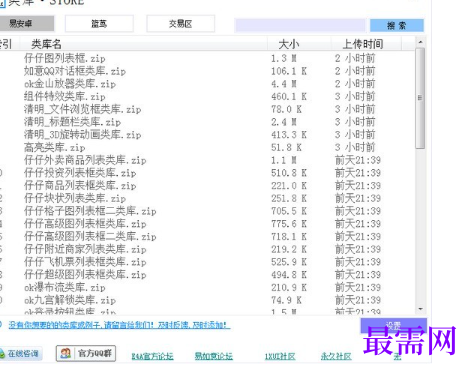Select the middle tab beside 易安卓
This screenshot has height=372, width=475.
click(99, 24)
